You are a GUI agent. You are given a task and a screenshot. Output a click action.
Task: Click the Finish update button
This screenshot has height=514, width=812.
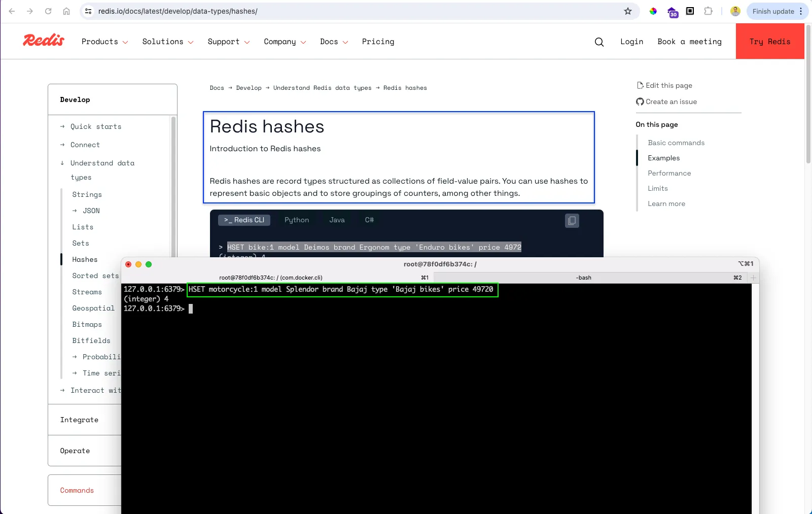[x=772, y=11]
